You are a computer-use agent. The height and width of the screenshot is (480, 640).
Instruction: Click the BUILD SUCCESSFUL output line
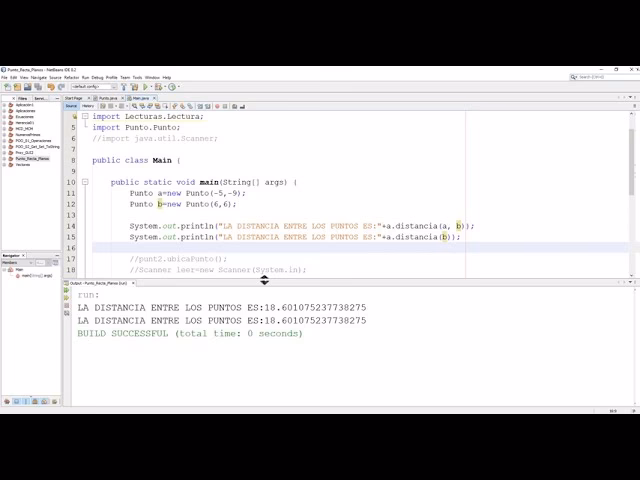[x=190, y=333]
